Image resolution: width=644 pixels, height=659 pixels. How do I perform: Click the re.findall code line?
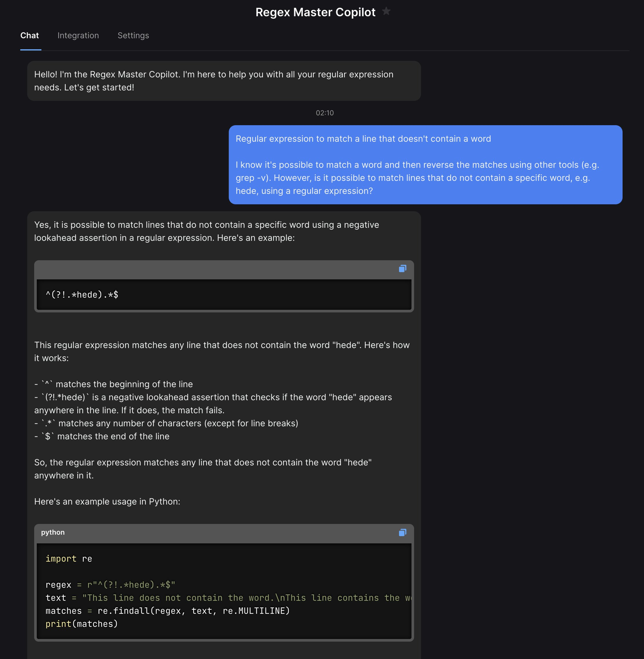[167, 611]
